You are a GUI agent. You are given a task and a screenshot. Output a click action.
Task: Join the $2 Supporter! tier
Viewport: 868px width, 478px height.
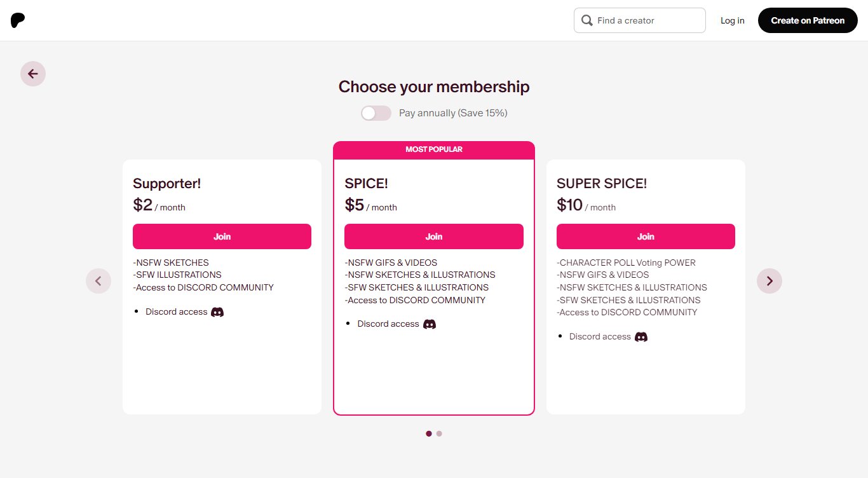(x=222, y=236)
